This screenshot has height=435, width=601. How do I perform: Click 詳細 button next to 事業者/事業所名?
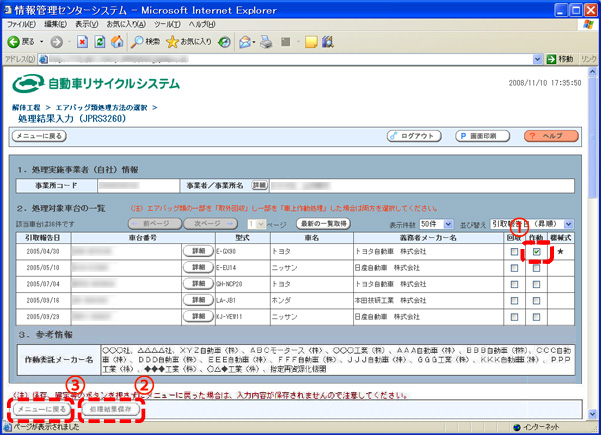259,185
